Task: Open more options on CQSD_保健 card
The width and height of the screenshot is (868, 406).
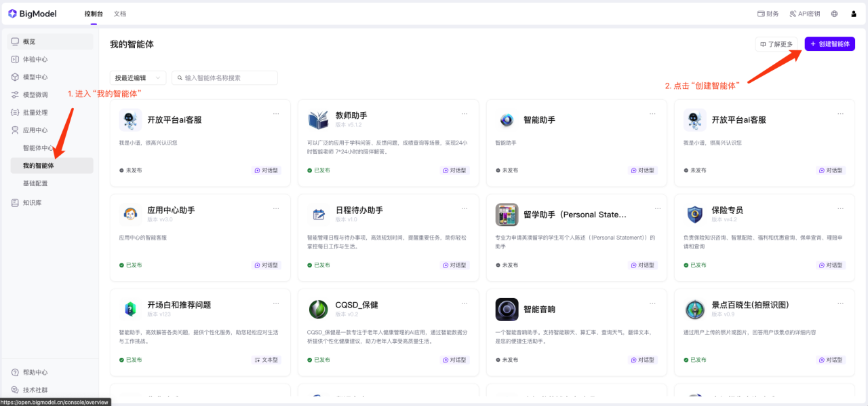Action: 464,303
